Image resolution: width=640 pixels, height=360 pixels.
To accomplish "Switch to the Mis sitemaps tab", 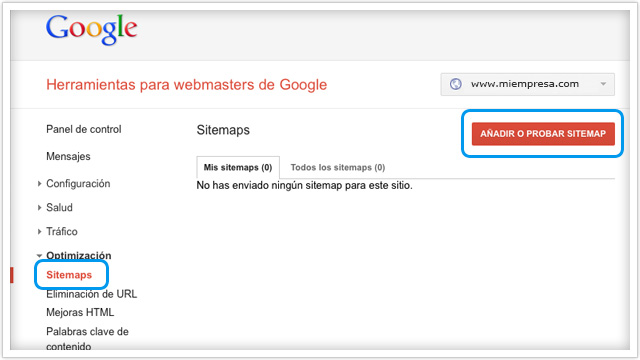I will click(x=238, y=167).
